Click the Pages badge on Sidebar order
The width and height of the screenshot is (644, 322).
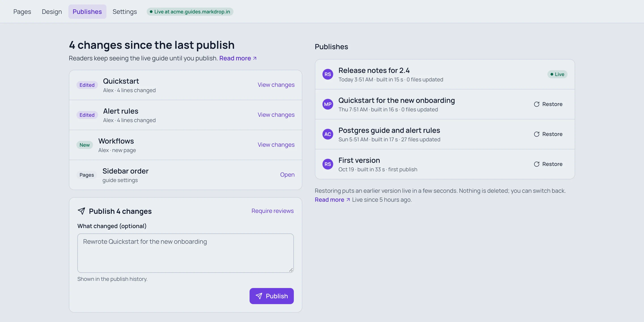click(87, 175)
